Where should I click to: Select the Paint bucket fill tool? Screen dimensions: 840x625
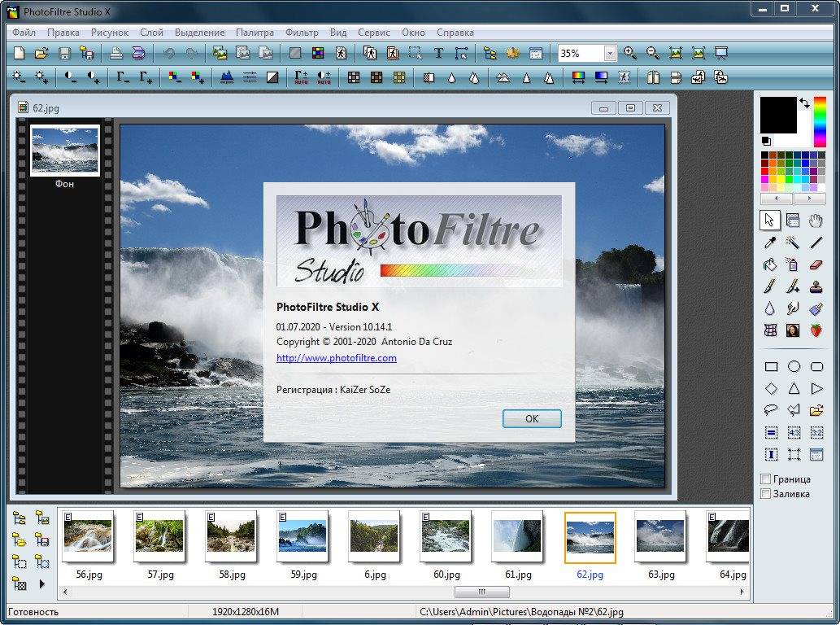pos(770,264)
